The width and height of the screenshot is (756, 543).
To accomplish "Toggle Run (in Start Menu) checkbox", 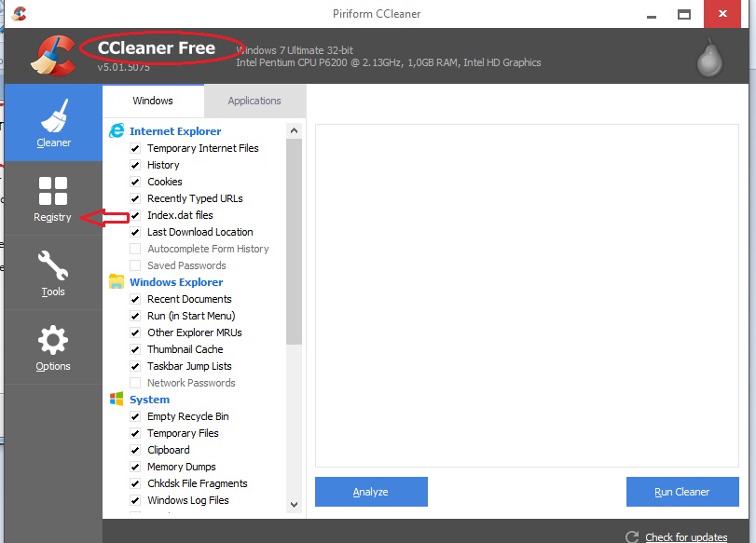I will (135, 316).
